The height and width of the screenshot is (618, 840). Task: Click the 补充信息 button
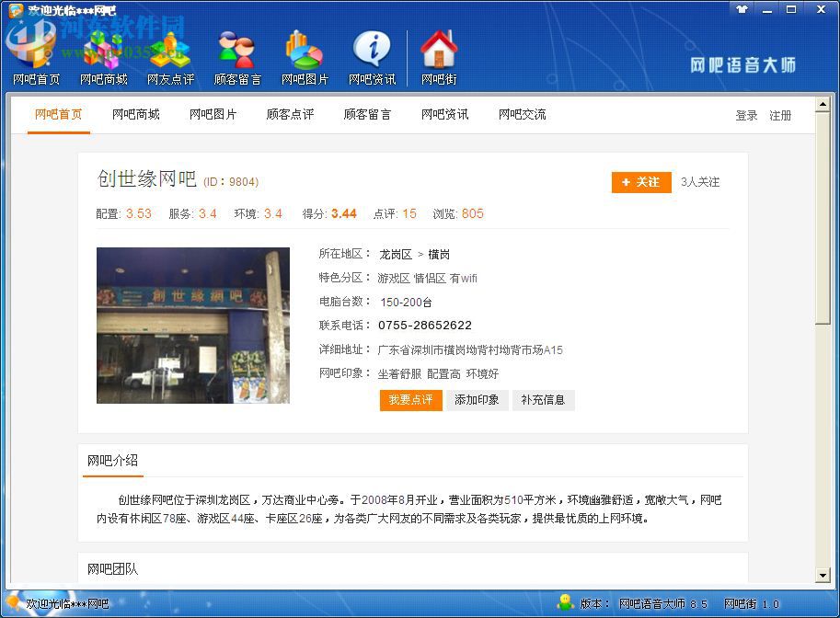(544, 400)
